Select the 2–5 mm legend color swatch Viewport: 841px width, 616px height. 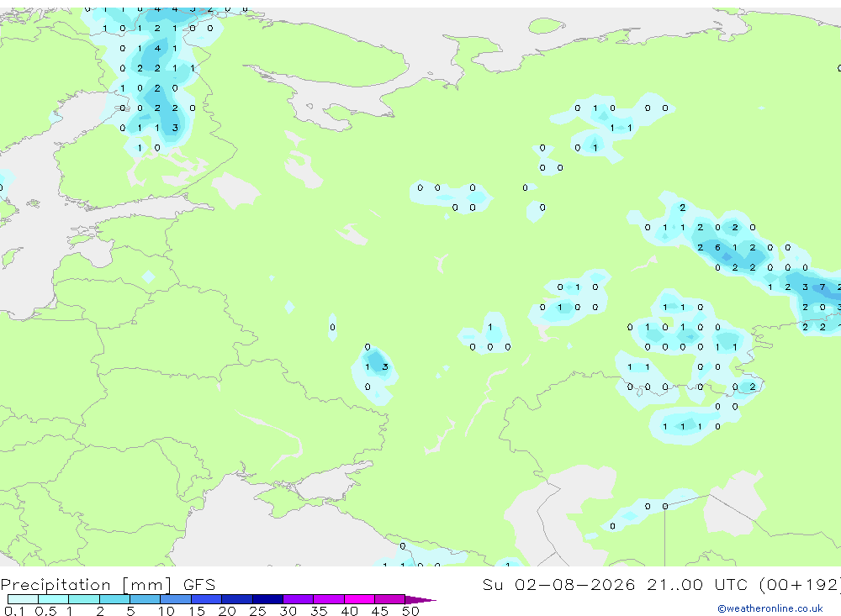coord(114,599)
